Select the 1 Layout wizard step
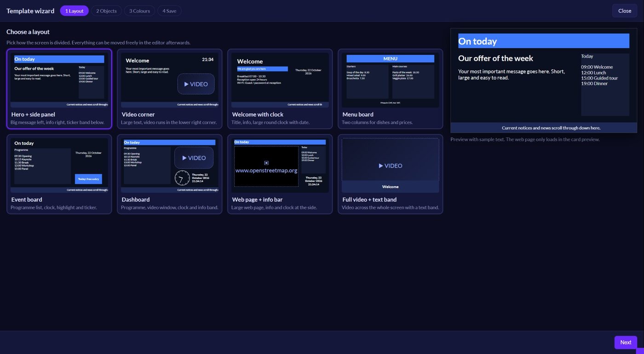This screenshot has width=644, height=354. coord(74,11)
